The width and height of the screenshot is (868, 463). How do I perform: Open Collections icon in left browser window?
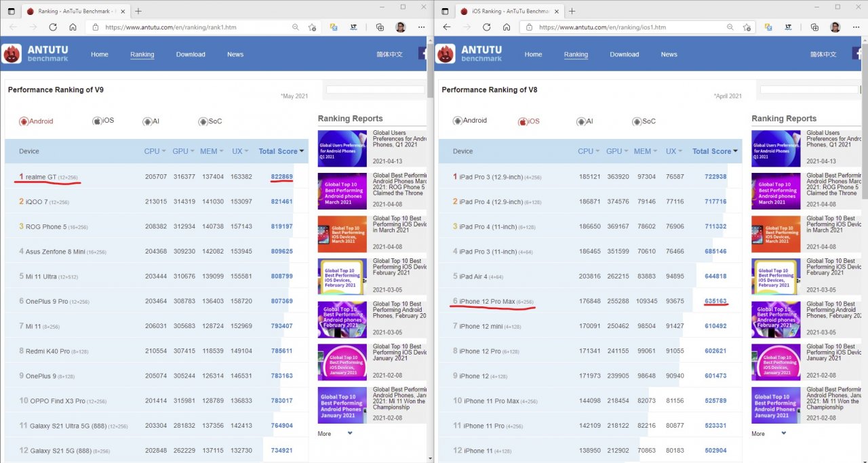click(x=380, y=27)
